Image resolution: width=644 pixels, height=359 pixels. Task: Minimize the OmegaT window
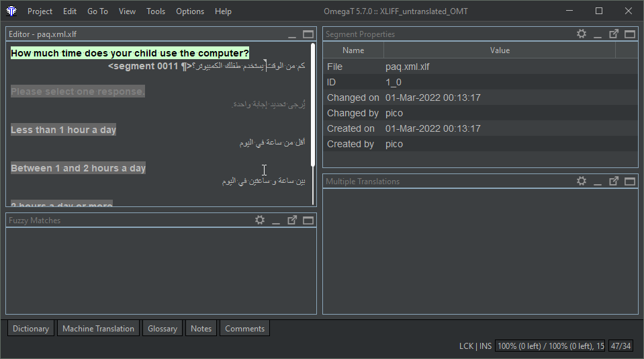pos(569,11)
